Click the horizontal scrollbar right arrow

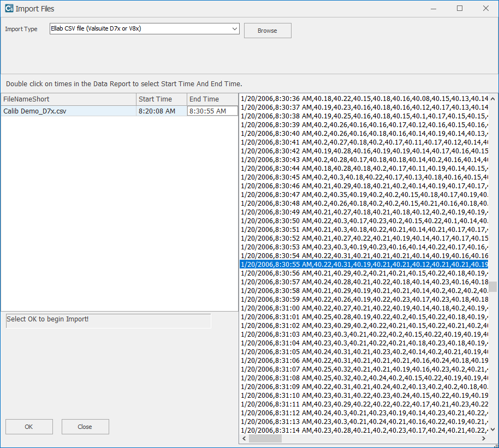484,439
